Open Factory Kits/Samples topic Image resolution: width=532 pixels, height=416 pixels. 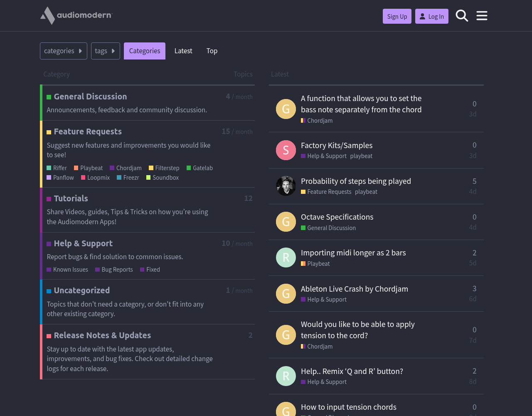pos(337,145)
